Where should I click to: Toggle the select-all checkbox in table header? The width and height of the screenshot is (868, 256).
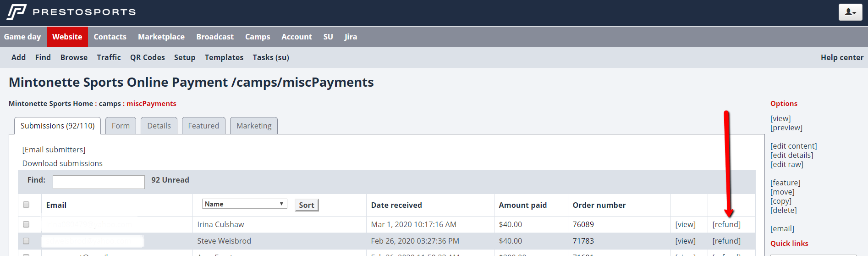point(26,205)
